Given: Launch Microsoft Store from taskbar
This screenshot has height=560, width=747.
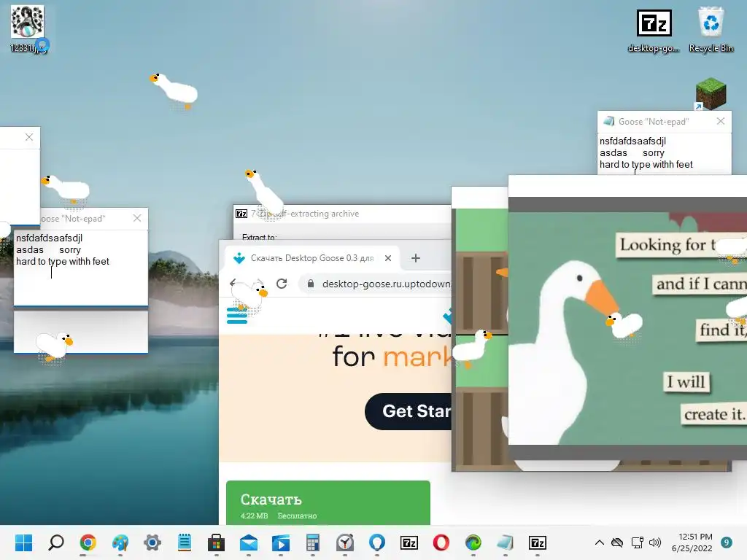Looking at the screenshot, I should coord(216,542).
